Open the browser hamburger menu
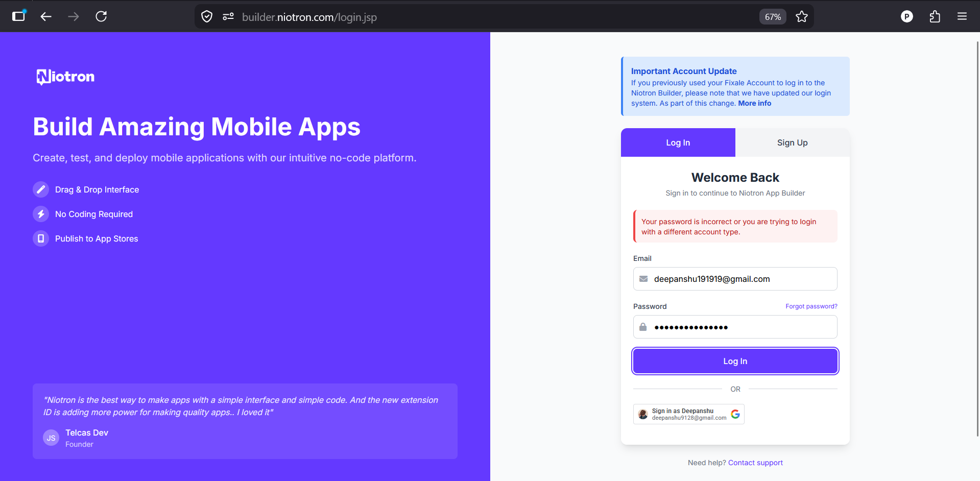 (x=962, y=17)
